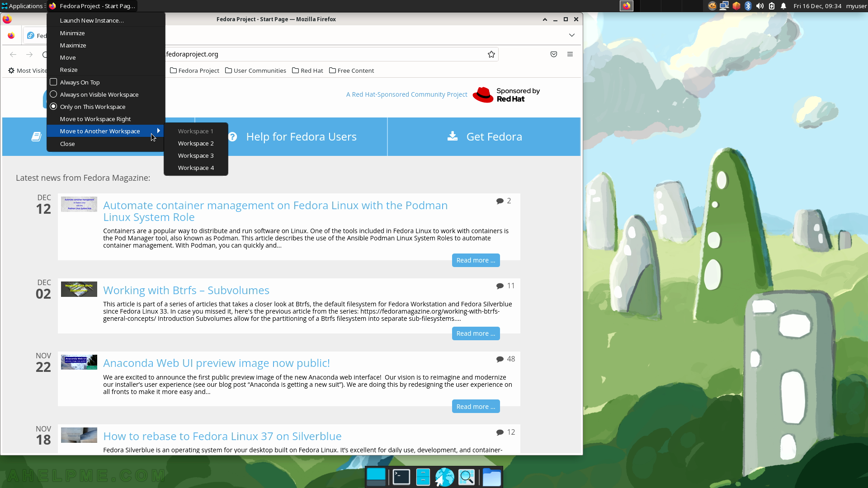Follow the A Red Hat-Sponsored Community Project link
868x488 pixels.
(406, 94)
